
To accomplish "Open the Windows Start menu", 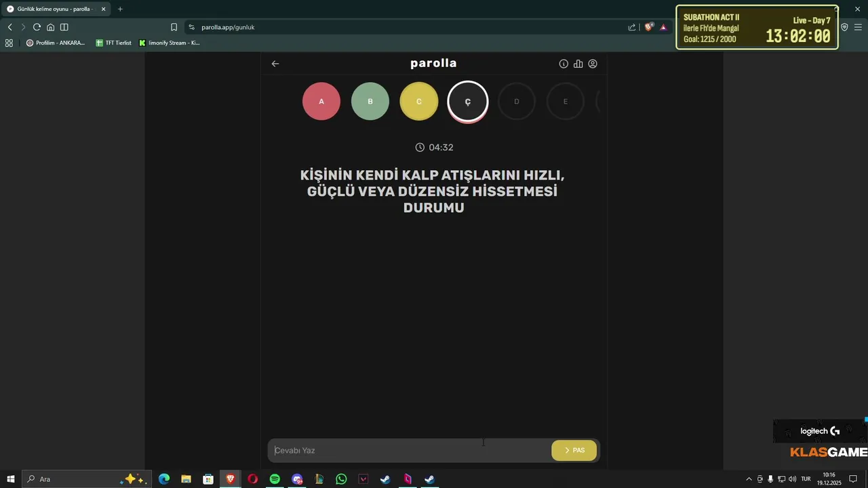I will [11, 479].
